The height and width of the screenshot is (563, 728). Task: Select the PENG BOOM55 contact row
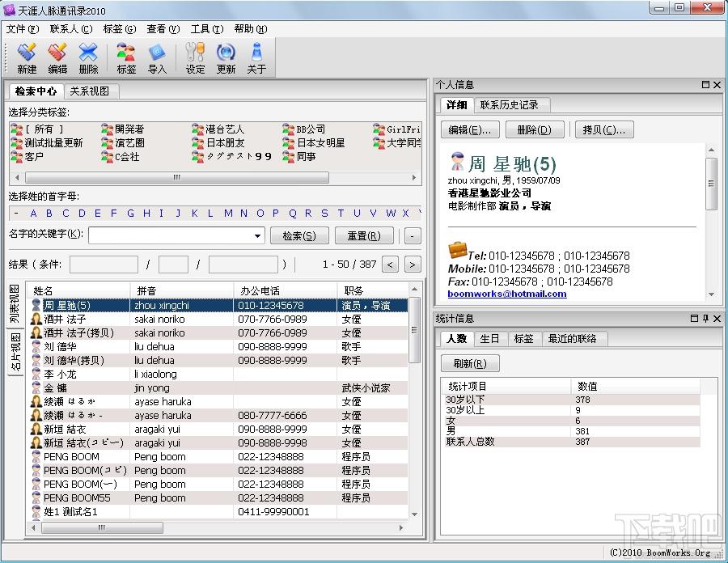[217, 498]
